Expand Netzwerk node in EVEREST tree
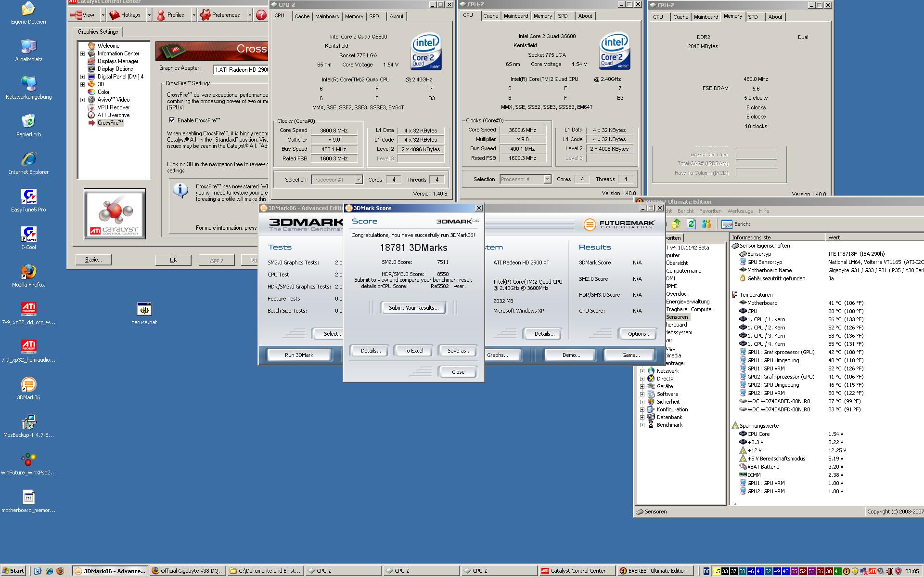924x578 pixels. tap(642, 371)
